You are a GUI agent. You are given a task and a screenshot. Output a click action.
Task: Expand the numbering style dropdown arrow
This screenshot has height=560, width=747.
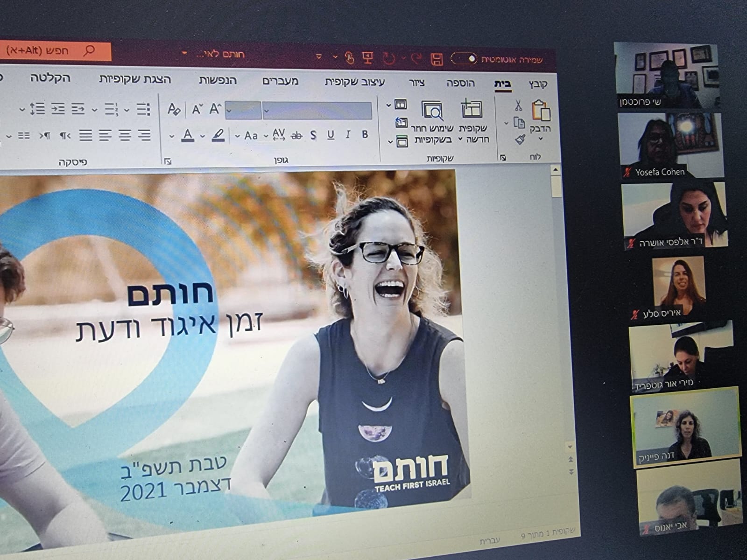tap(95, 111)
